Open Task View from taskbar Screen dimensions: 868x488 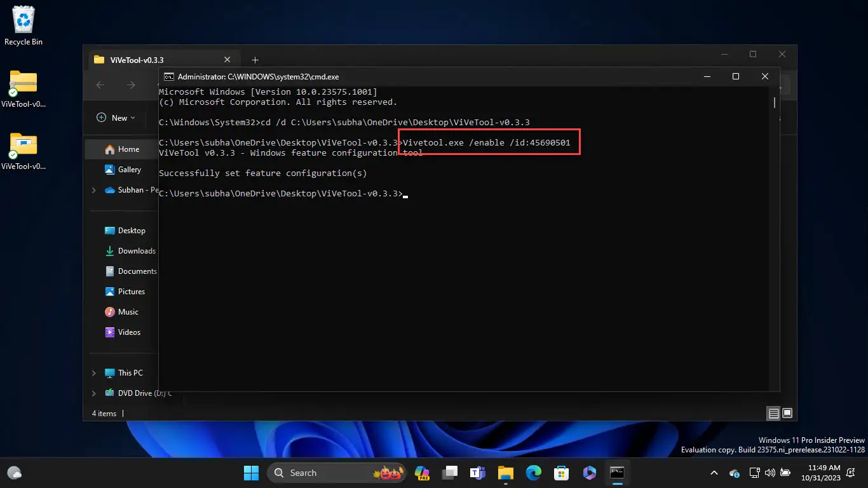click(x=451, y=473)
